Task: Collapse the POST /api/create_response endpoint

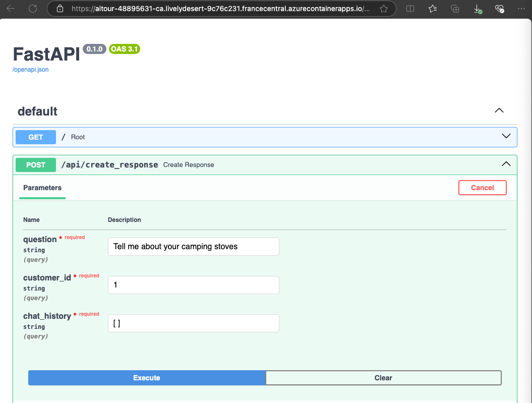Action: [x=506, y=164]
